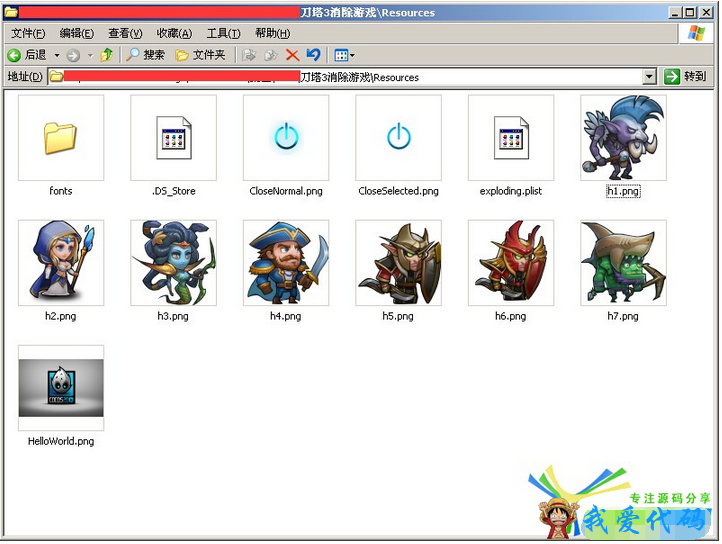Select the HelloWorld.png cocos2d thumbnail
This screenshot has width=722, height=544.
pyautogui.click(x=61, y=388)
